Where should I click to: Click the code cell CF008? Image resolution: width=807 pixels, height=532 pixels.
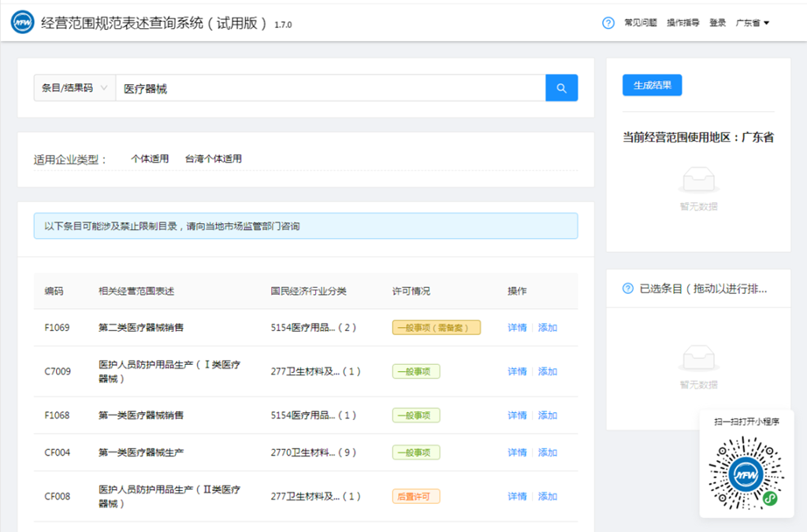57,497
